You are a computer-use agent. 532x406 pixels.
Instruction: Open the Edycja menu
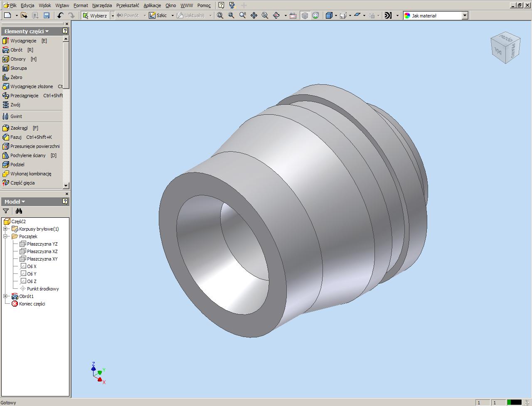click(x=27, y=5)
